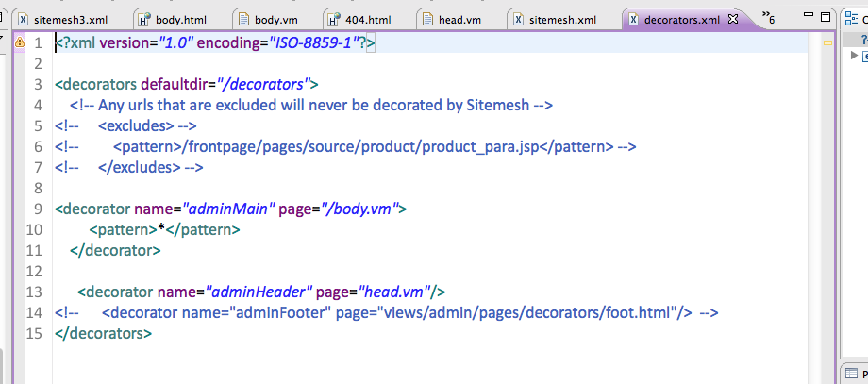Click the XML icon on decorators.xml tab

pyautogui.click(x=634, y=19)
